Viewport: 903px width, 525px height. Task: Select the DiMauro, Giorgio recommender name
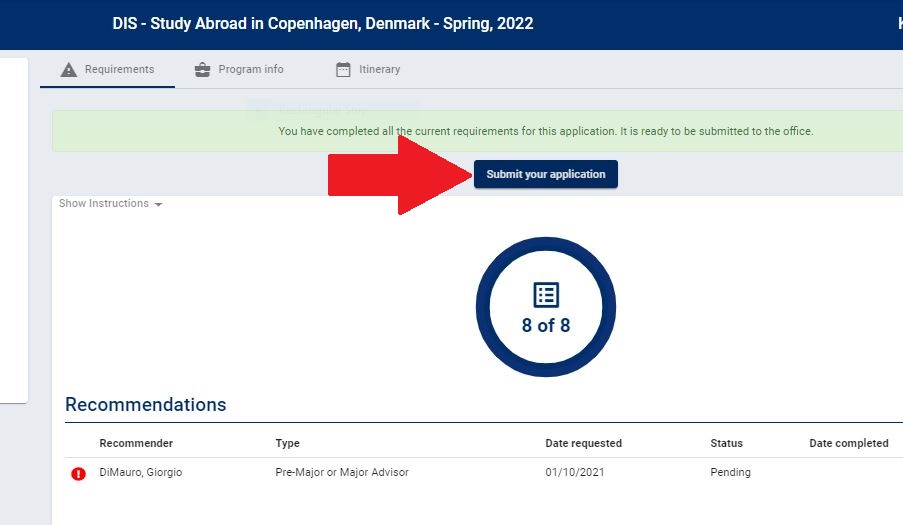click(141, 472)
